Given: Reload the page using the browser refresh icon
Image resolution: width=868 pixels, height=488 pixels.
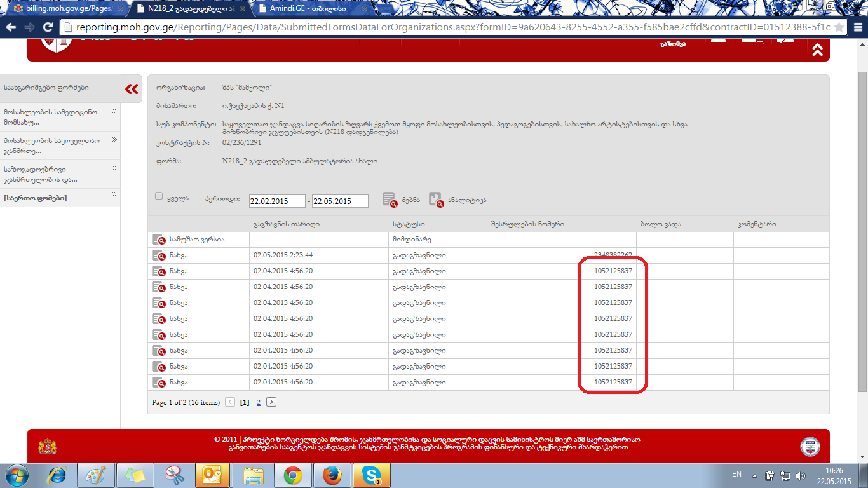Looking at the screenshot, I should pos(48,27).
